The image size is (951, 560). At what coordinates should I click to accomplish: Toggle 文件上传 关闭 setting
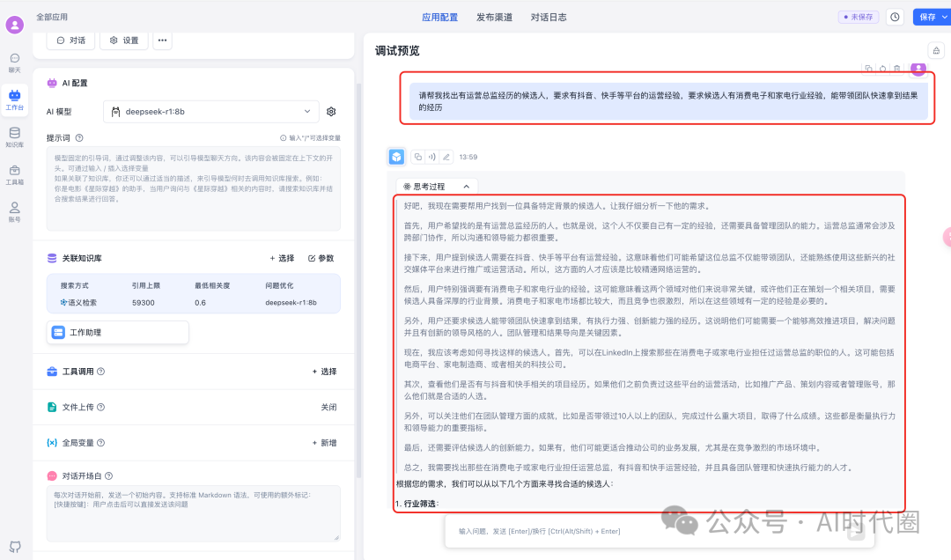point(328,407)
